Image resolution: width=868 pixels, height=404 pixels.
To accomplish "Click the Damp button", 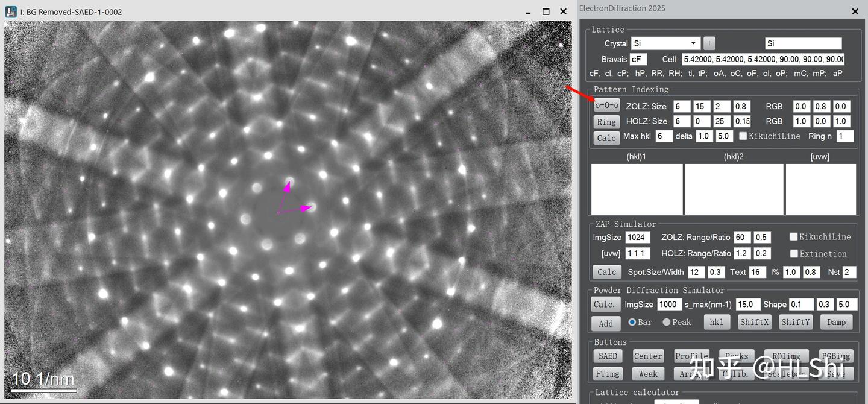I will tap(836, 322).
